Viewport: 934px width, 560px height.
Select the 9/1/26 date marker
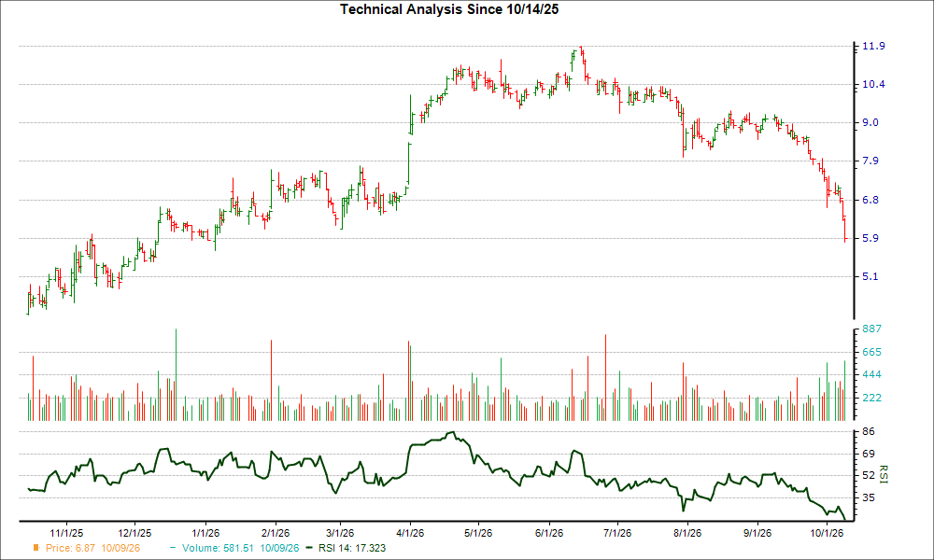coord(757,533)
